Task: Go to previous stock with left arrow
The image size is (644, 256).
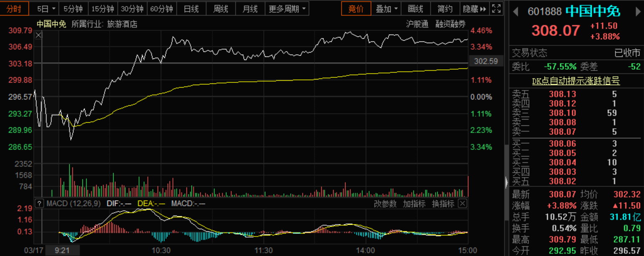Action: [515, 12]
